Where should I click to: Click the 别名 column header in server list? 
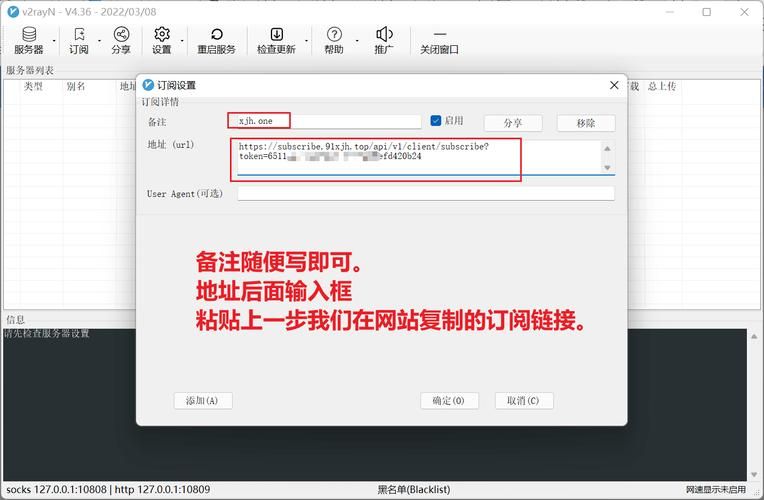[x=76, y=86]
